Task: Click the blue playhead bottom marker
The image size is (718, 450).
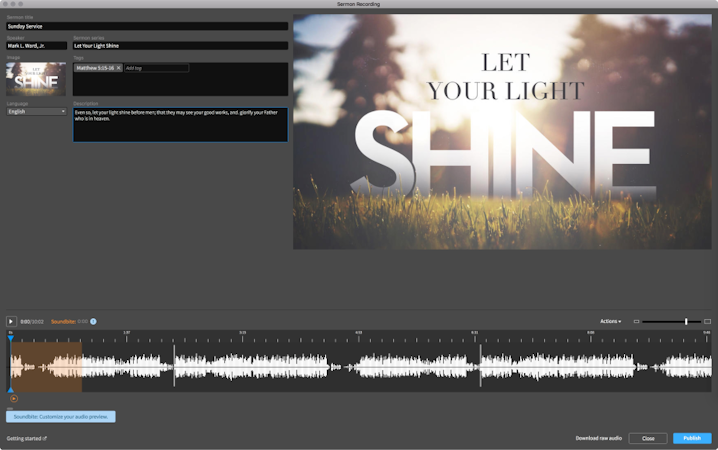Action: [11, 390]
